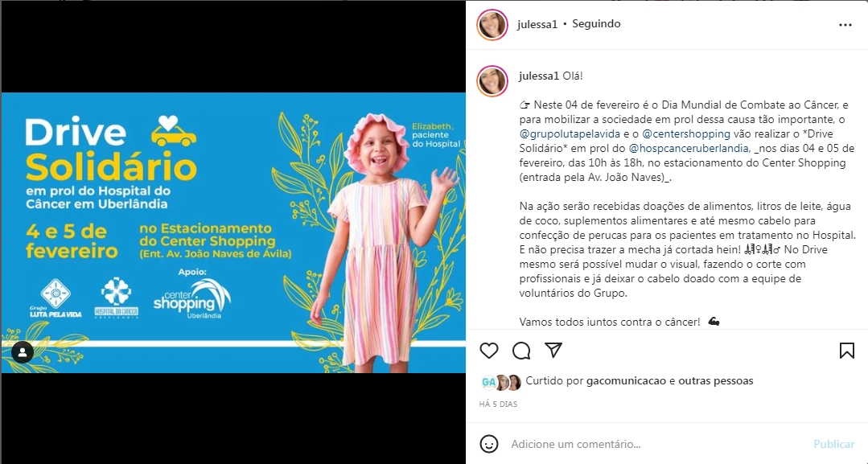Open the Drive Solidário post image
The image size is (868, 464).
coord(233,232)
